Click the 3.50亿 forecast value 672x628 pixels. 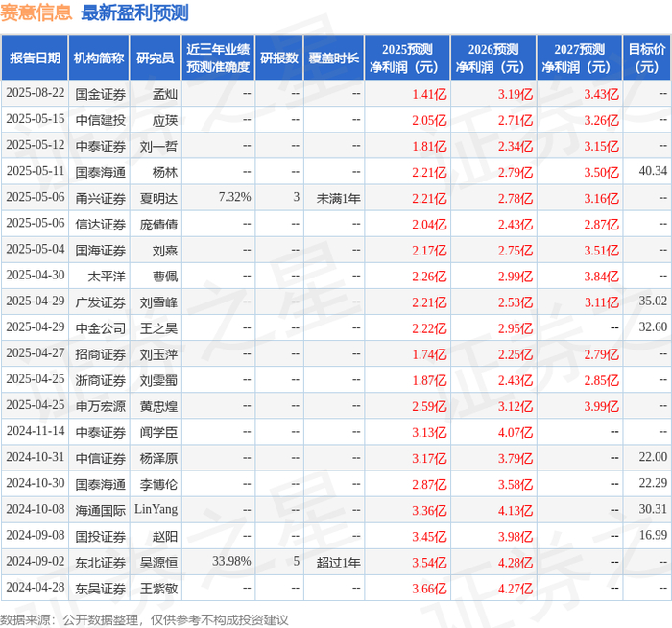pos(601,172)
